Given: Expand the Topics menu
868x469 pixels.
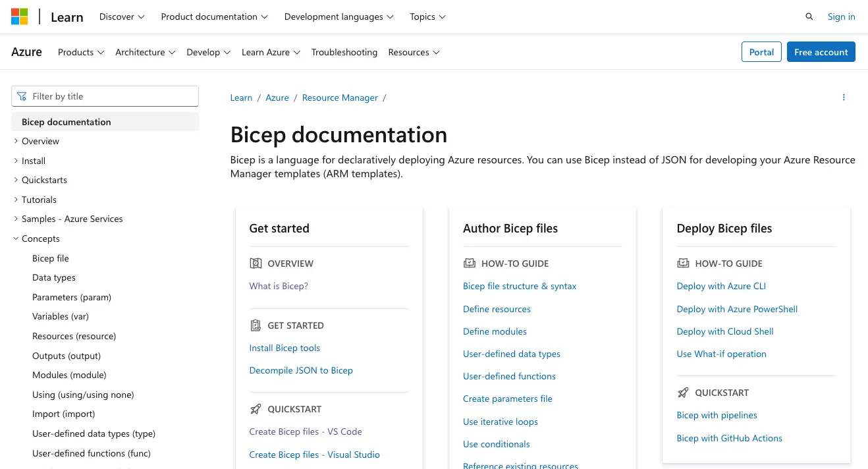Looking at the screenshot, I should (428, 17).
